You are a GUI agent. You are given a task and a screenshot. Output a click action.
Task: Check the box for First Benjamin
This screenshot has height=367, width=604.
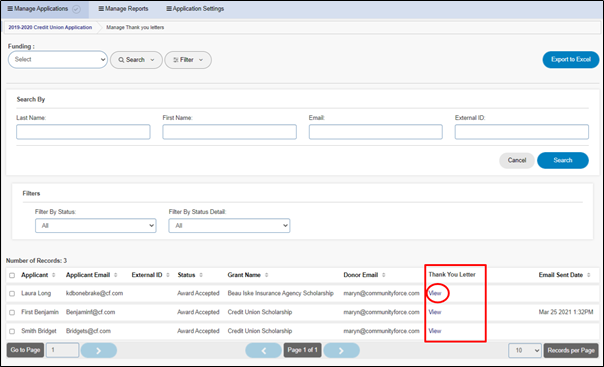pos(12,313)
